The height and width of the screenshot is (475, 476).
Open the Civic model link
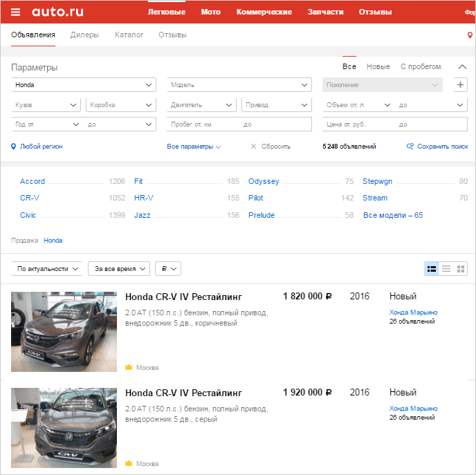tap(28, 215)
